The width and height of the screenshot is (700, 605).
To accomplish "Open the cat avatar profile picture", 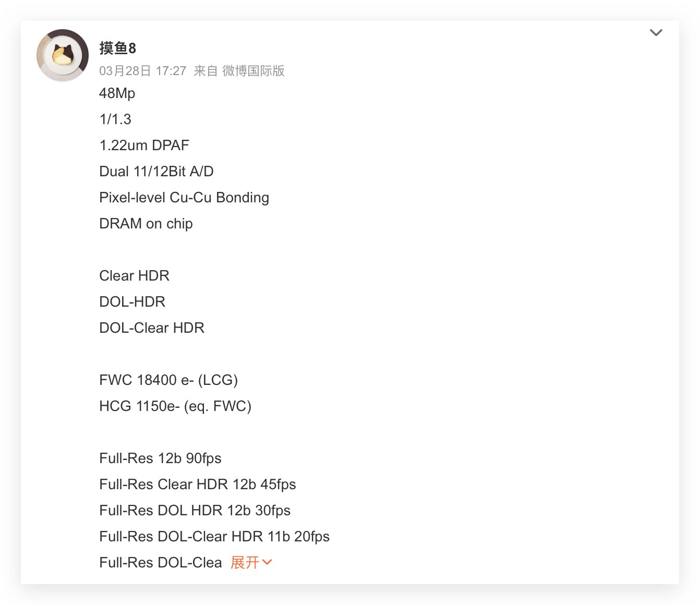I will coord(63,55).
